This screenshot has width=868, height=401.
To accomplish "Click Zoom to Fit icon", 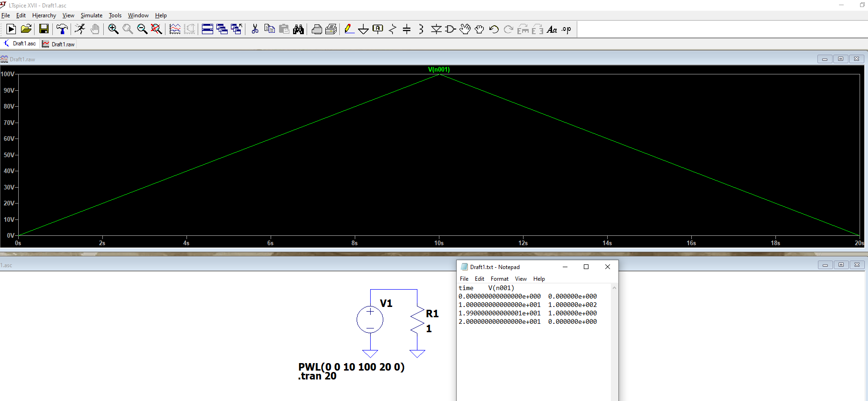I will point(157,29).
